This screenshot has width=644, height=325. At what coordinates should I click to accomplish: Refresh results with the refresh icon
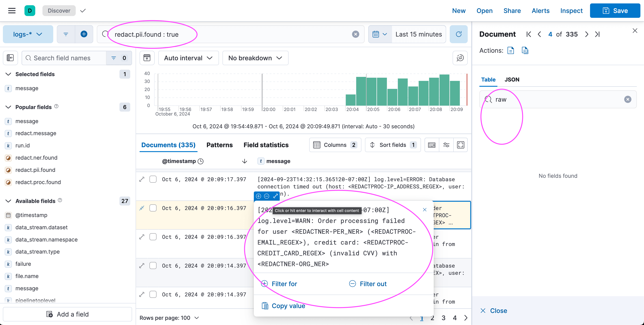click(459, 34)
